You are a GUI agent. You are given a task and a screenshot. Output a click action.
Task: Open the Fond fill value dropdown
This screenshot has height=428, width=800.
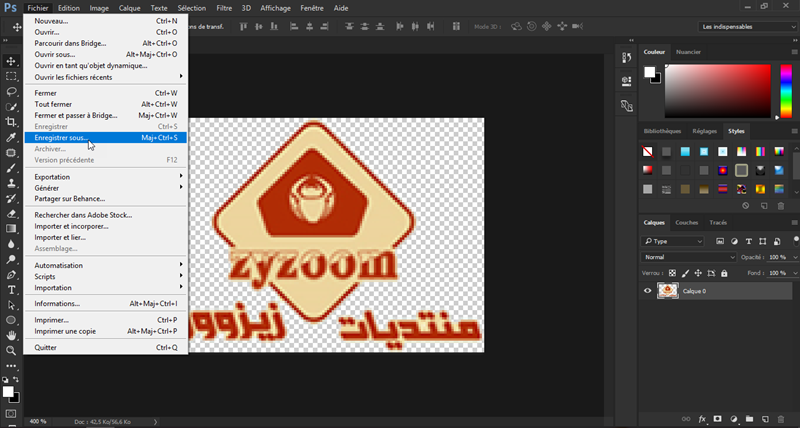click(795, 273)
